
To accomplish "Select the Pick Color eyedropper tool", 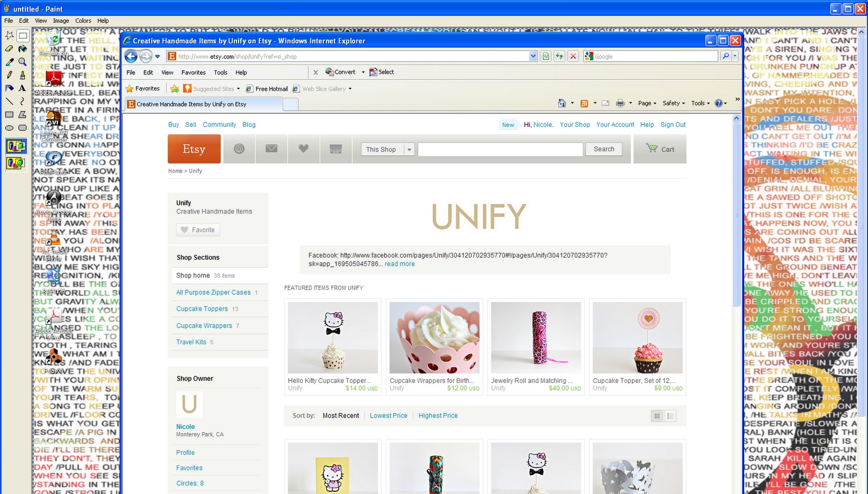I will pyautogui.click(x=9, y=62).
